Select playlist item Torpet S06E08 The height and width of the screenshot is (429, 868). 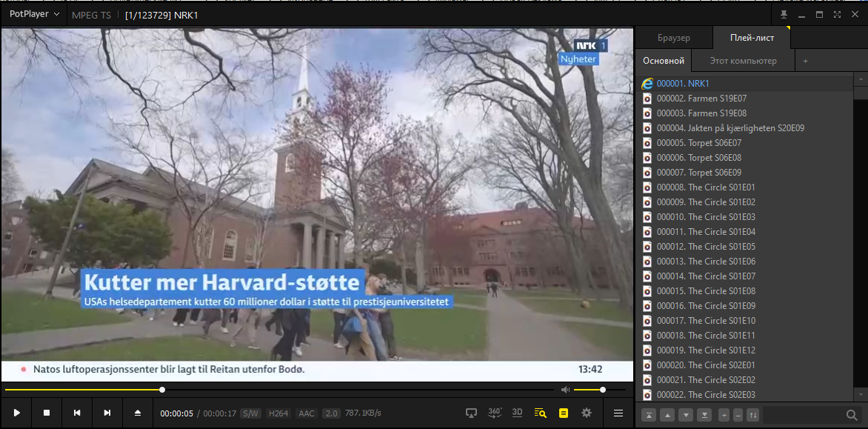(x=744, y=158)
